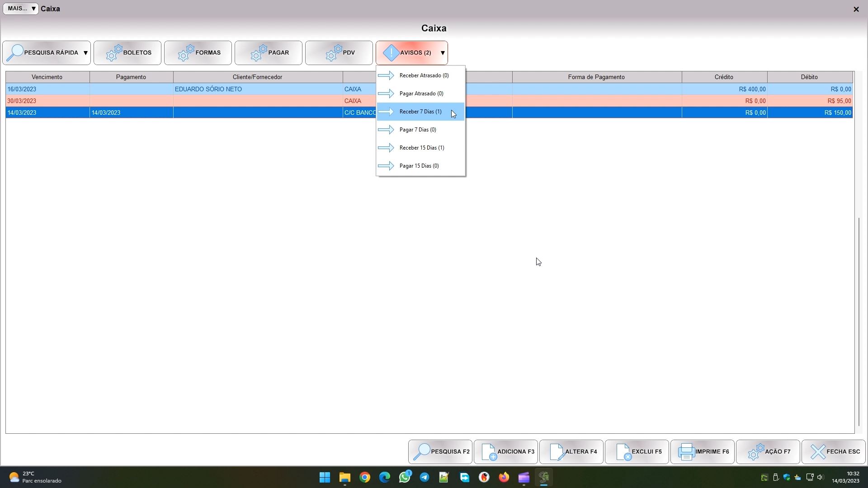Select Receber 15 Dias menu item

(x=421, y=148)
